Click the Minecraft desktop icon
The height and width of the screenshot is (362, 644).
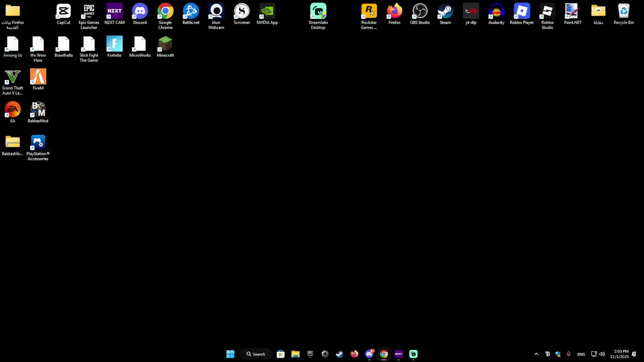tap(165, 47)
